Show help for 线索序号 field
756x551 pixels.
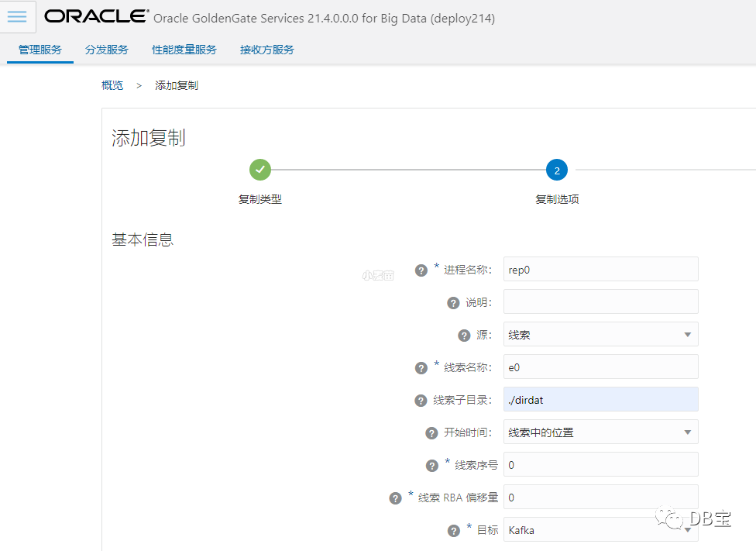432,466
